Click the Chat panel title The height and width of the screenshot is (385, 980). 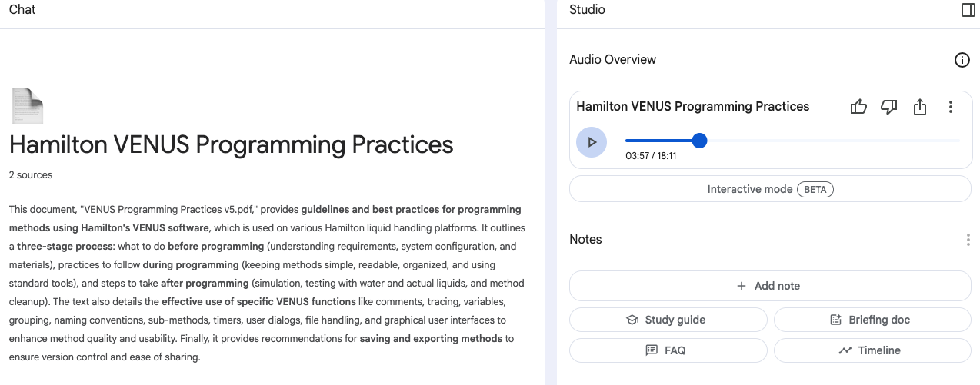click(x=22, y=10)
